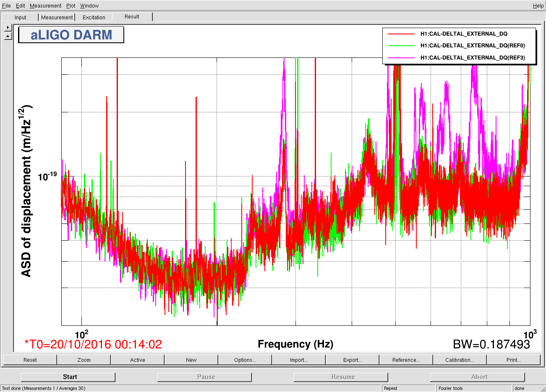546x392 pixels.
Task: Switch to the Input tab
Action: click(x=20, y=17)
